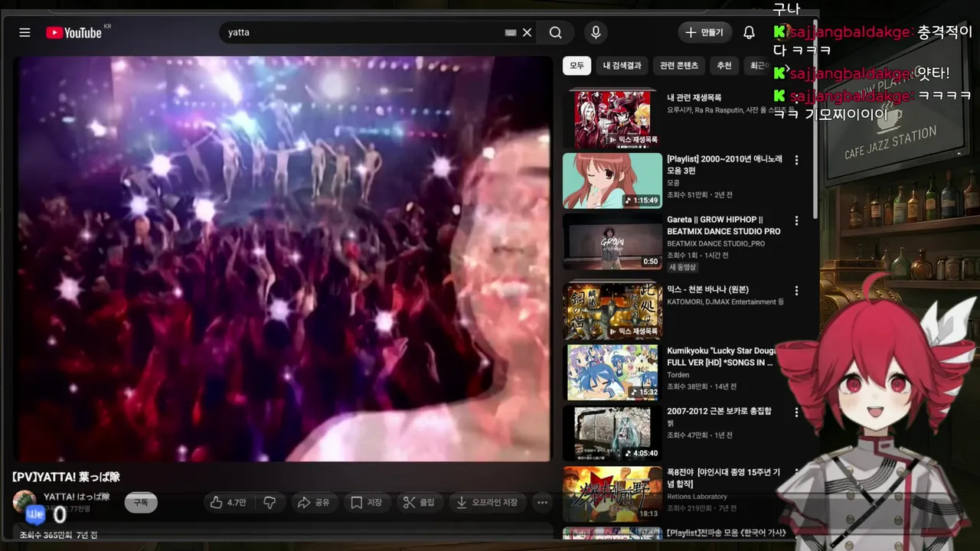Open options menu for Gareta GROW HIPHOP video
This screenshot has height=551, width=980.
[796, 220]
